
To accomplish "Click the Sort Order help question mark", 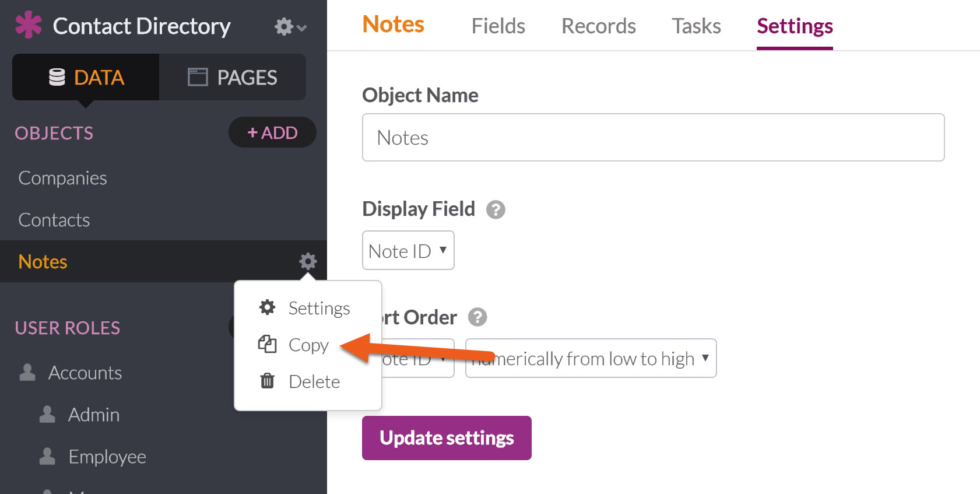I will point(477,317).
